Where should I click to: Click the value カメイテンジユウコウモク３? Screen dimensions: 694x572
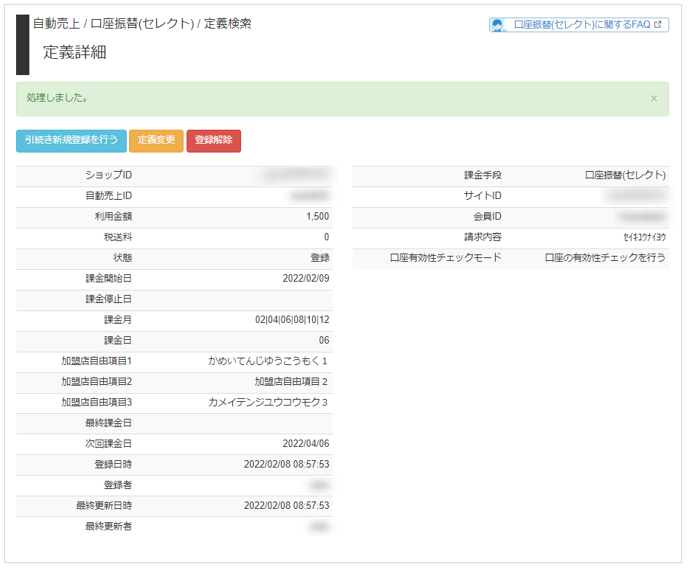tap(268, 402)
